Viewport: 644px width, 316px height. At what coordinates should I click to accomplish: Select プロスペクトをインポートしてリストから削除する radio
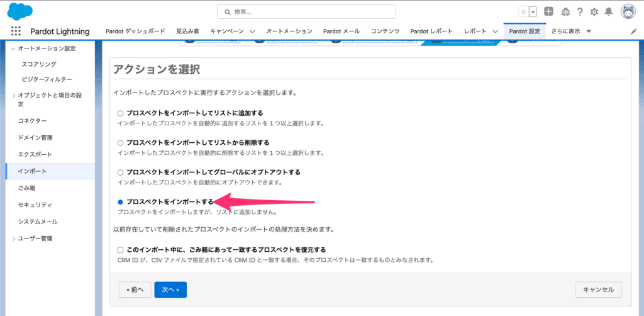click(120, 143)
